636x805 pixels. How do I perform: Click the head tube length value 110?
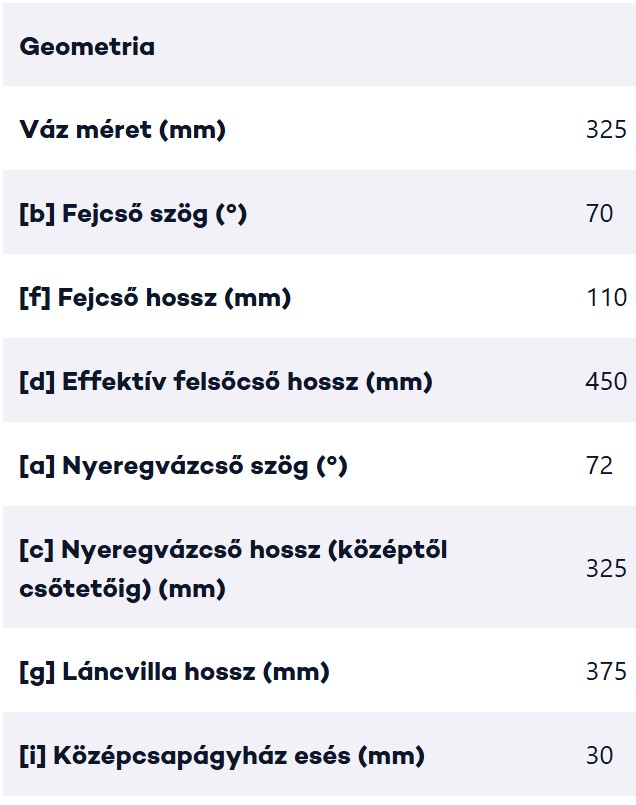(606, 298)
